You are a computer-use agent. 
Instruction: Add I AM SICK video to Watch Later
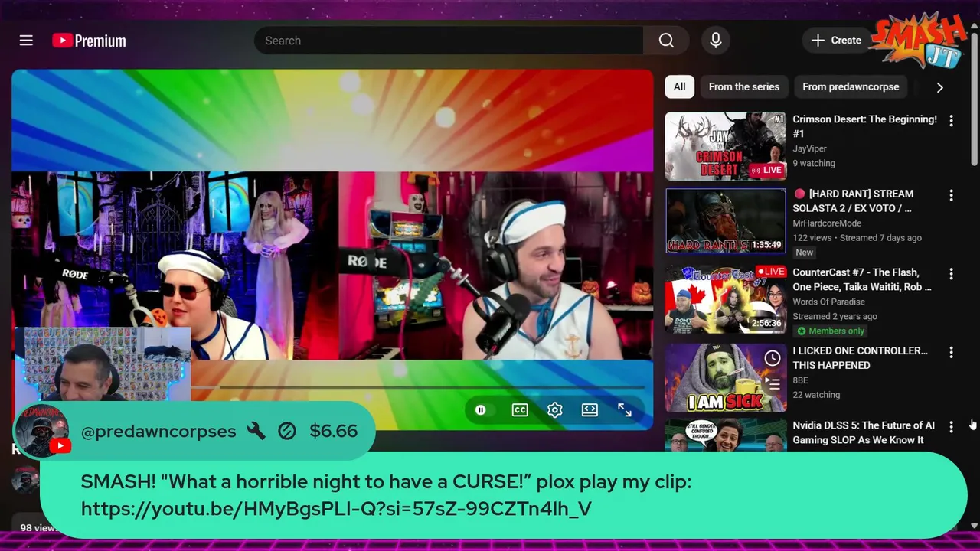point(773,358)
